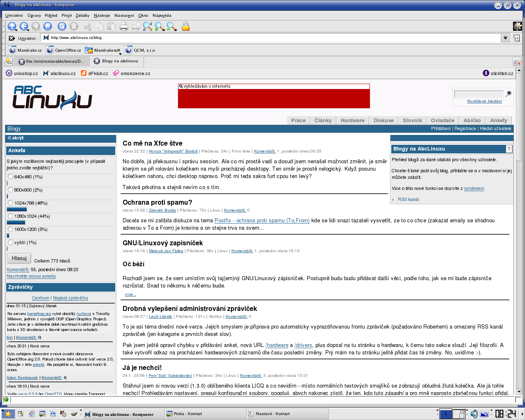525x420 pixels.
Task: Open a new tab with the tab-bar icon
Action: [8, 62]
